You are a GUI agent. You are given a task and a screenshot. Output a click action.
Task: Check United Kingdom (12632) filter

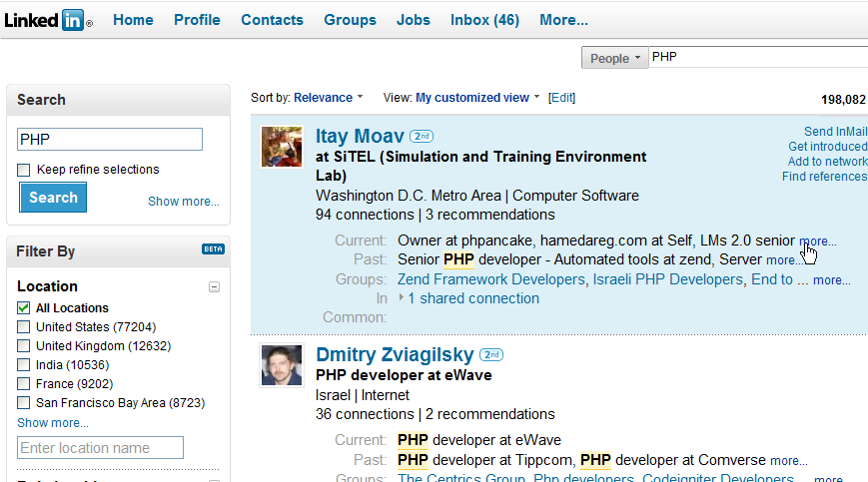pyautogui.click(x=23, y=346)
